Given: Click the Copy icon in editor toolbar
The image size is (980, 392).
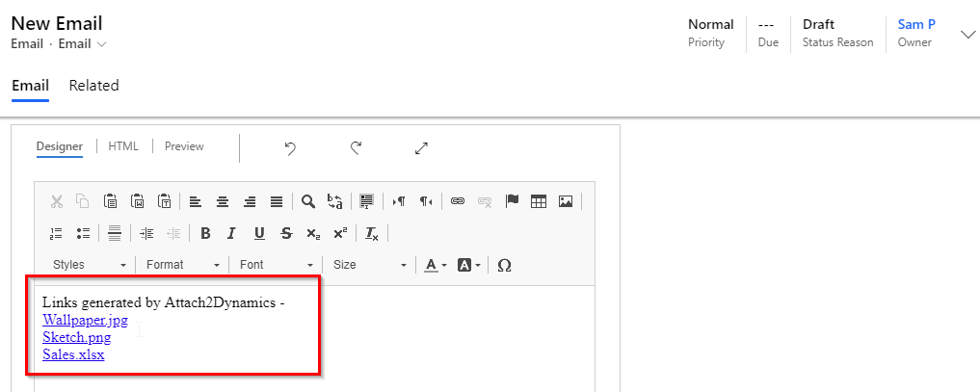Looking at the screenshot, I should (83, 201).
